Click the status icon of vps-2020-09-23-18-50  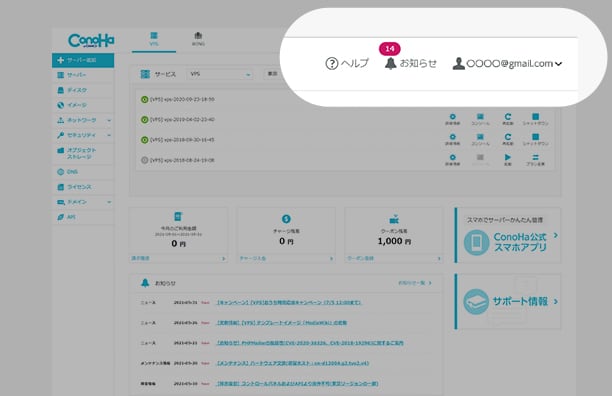[144, 99]
